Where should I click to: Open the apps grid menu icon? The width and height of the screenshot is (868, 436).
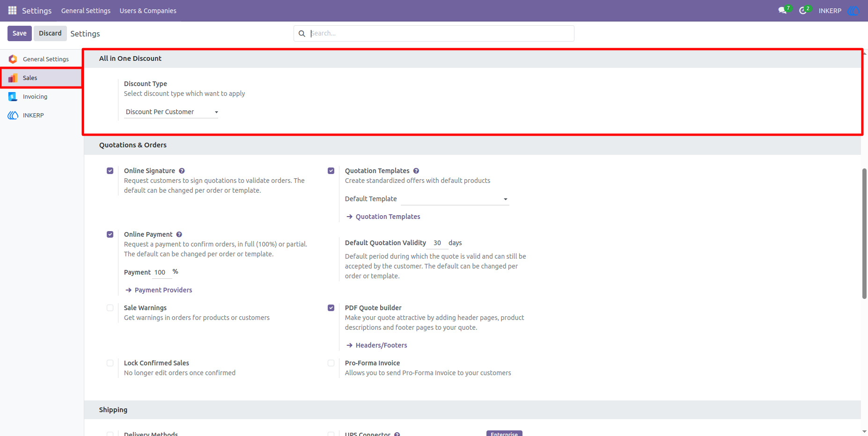coord(12,10)
